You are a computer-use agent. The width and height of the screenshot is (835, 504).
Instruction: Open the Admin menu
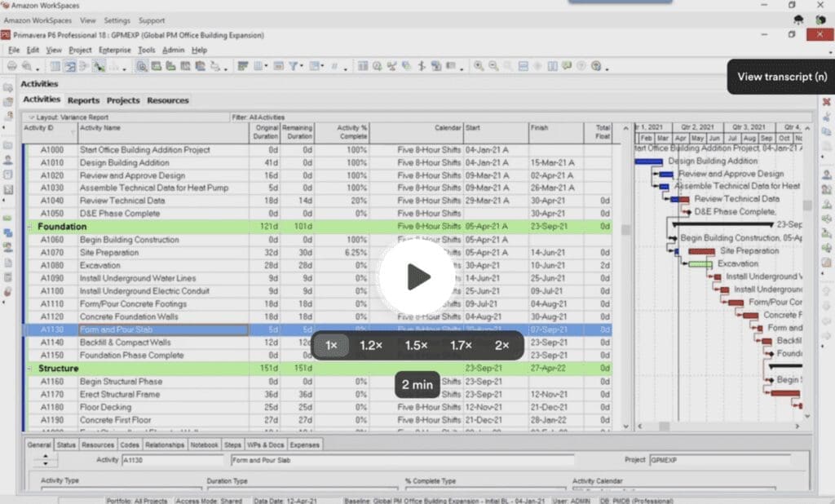click(x=173, y=50)
